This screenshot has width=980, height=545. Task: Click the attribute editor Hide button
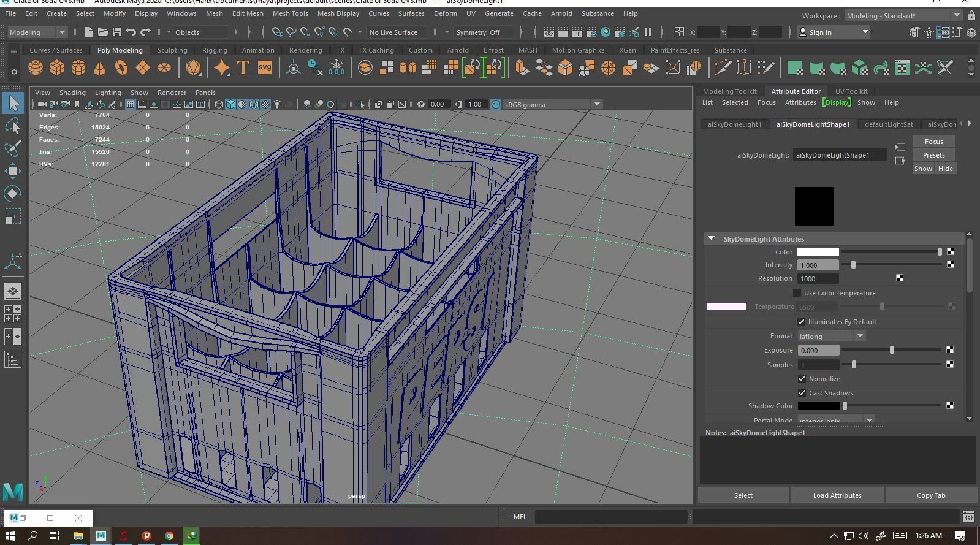pyautogui.click(x=945, y=169)
